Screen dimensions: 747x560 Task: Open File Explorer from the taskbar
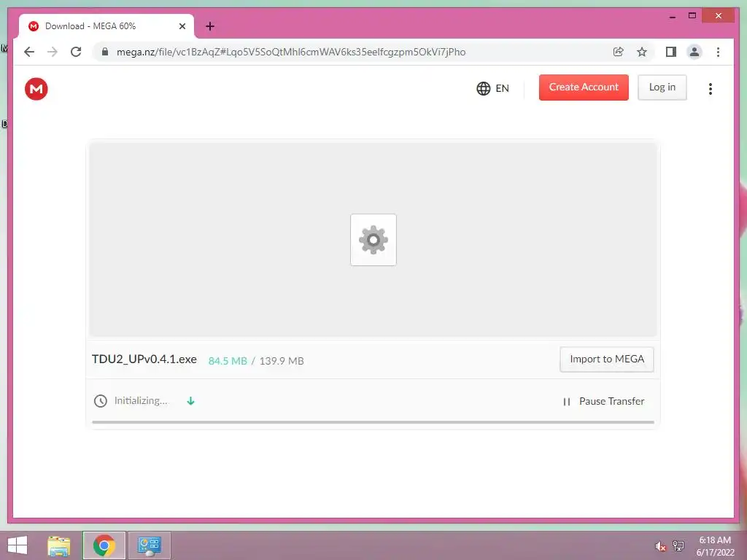pos(59,545)
